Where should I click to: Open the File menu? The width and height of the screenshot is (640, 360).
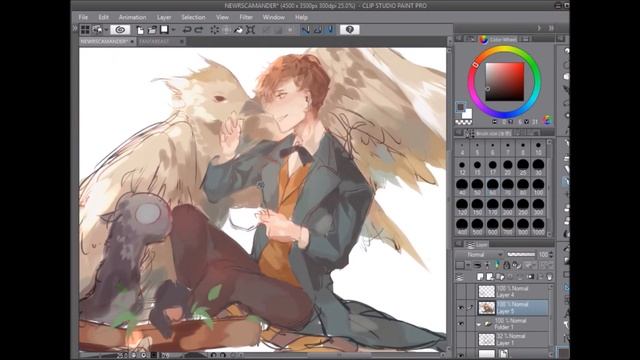click(x=83, y=17)
